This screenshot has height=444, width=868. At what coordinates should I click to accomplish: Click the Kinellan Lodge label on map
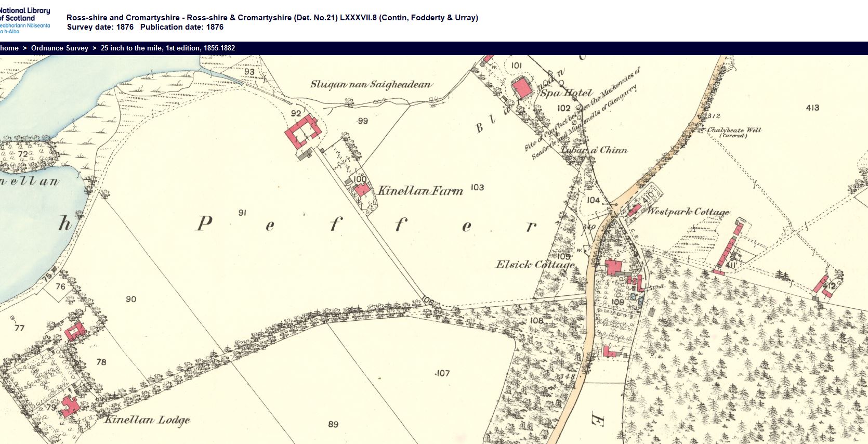pyautogui.click(x=147, y=420)
